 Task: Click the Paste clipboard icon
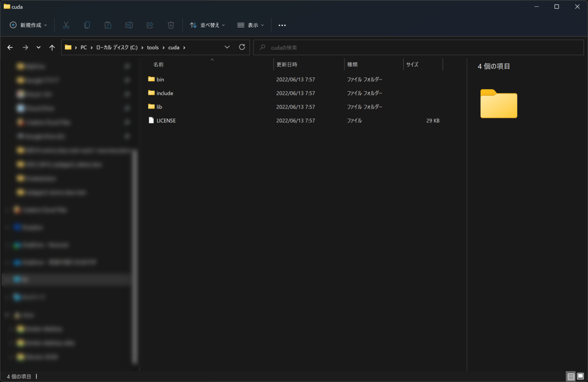point(108,25)
